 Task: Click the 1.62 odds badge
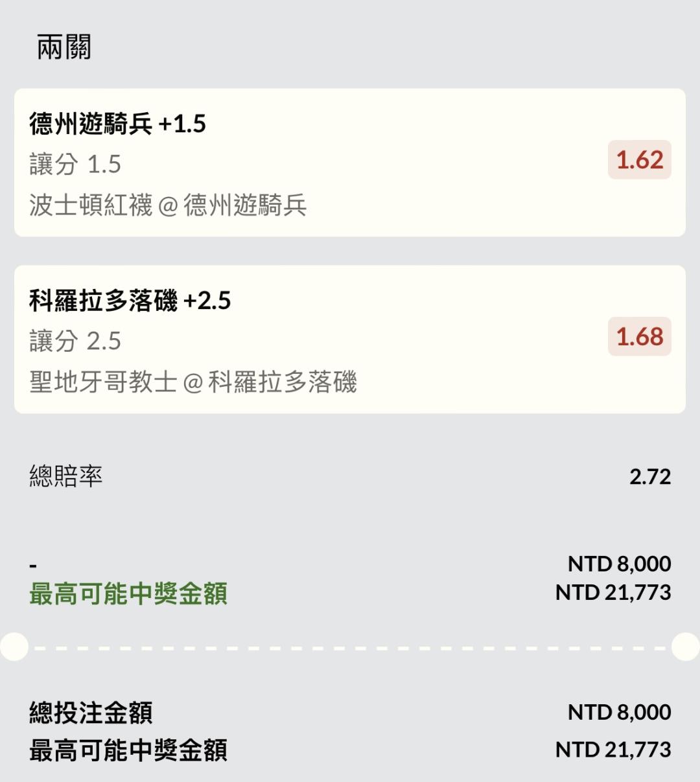click(x=640, y=160)
